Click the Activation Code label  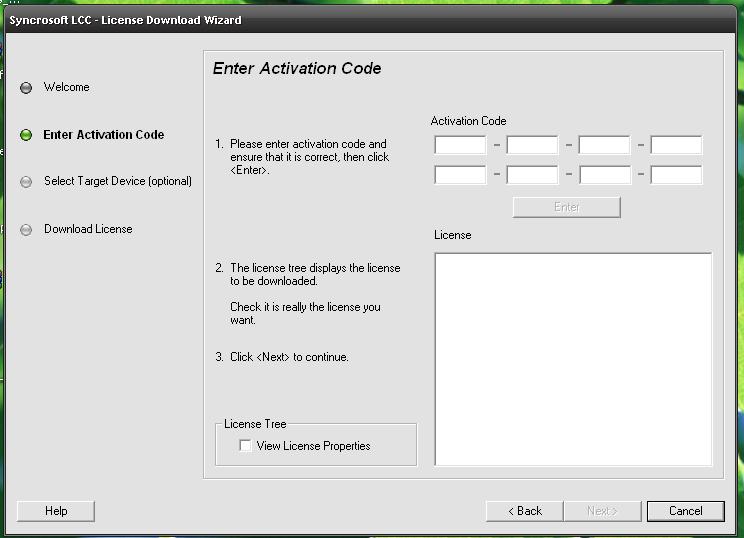(468, 121)
